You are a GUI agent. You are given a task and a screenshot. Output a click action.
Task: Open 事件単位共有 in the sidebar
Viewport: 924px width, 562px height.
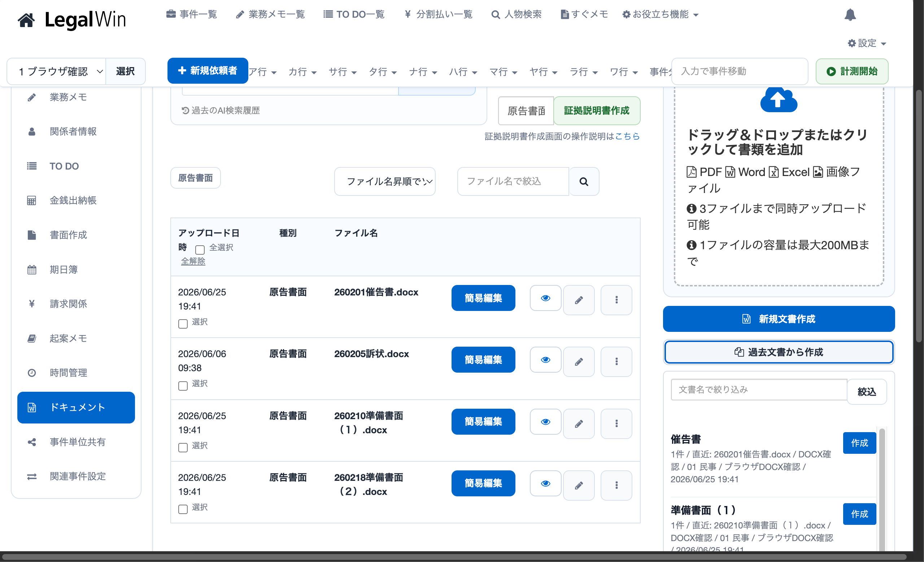[x=76, y=442]
